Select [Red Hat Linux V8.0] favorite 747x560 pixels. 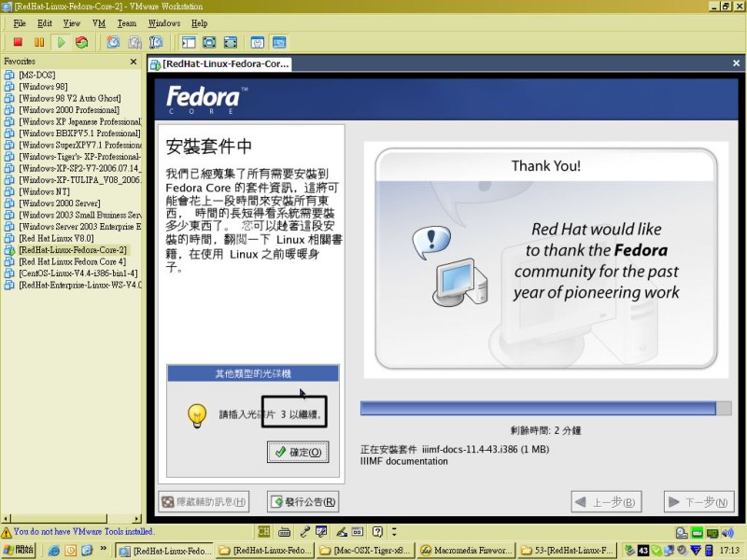[56, 238]
